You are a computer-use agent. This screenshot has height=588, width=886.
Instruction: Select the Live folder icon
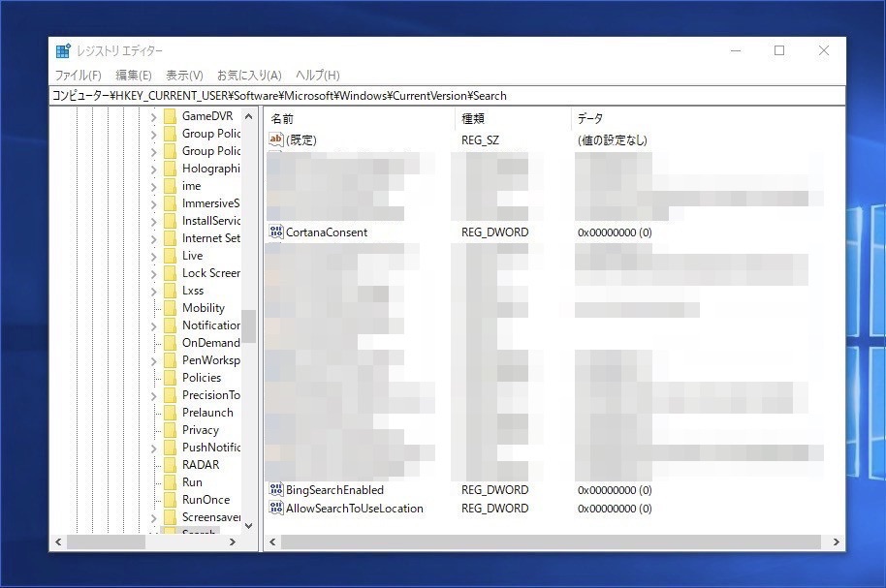click(x=170, y=256)
